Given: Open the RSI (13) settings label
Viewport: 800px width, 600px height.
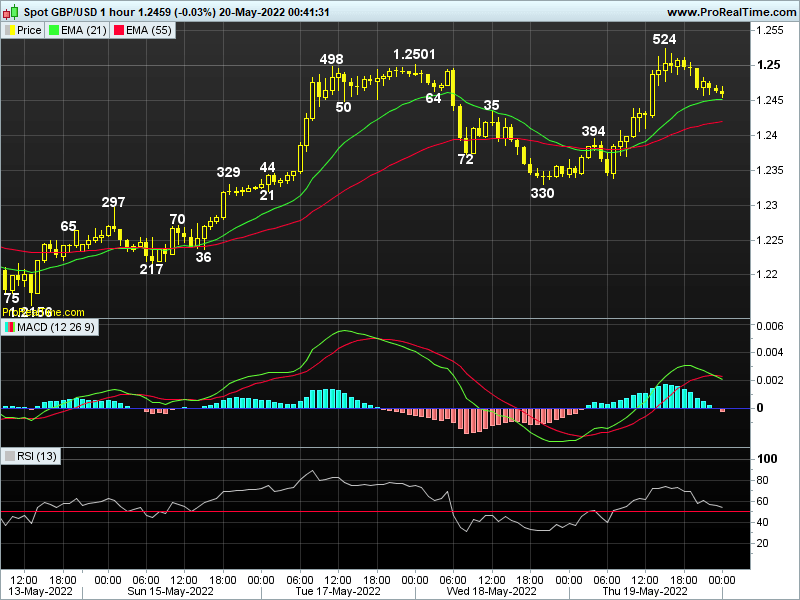Looking at the screenshot, I should 38,454.
